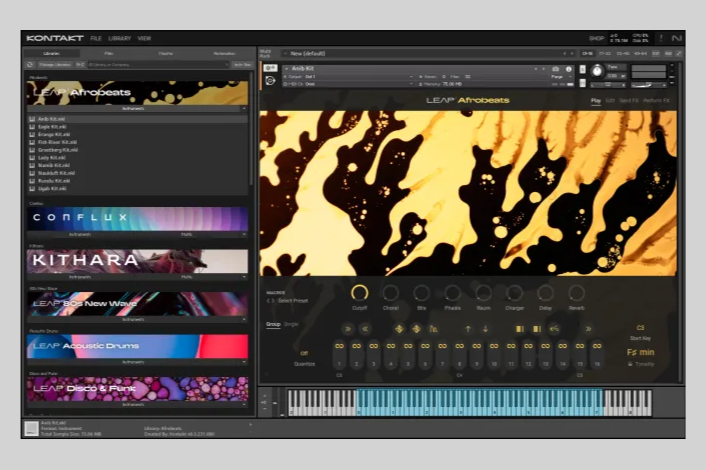Click the Select Preset arrows icon
This screenshot has height=470, width=706.
(270, 301)
